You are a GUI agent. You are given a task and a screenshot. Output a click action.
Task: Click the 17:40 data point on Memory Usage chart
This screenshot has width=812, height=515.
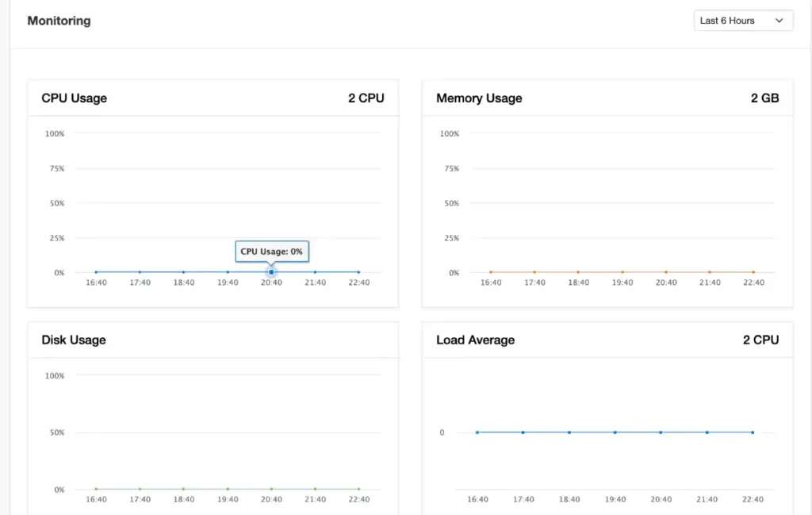534,272
